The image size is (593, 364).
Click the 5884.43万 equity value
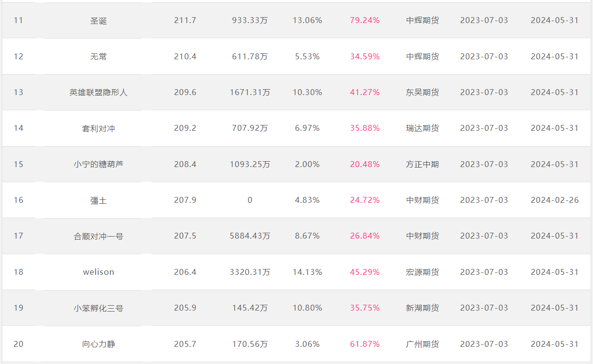250,236
